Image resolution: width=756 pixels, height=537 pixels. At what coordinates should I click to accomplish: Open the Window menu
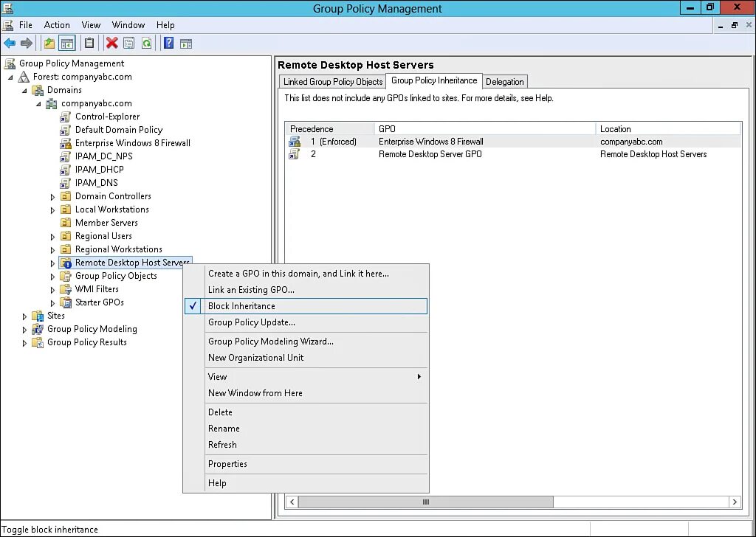tap(128, 25)
